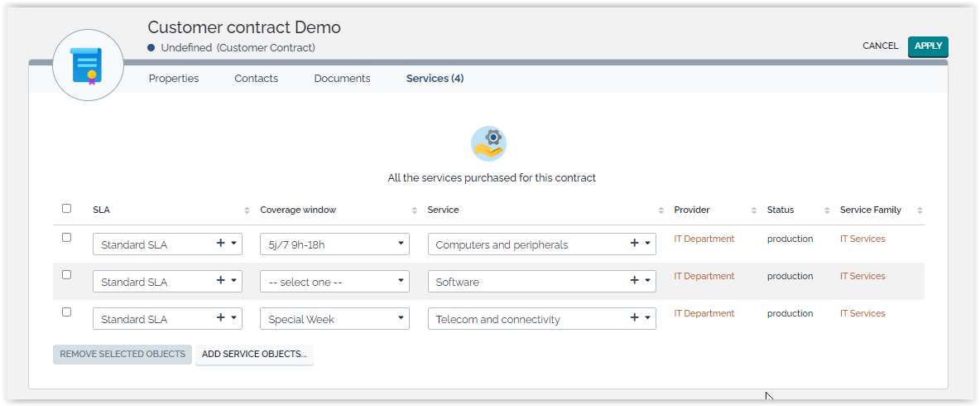Open the Documents tab
The width and height of the screenshot is (980, 406).
342,79
